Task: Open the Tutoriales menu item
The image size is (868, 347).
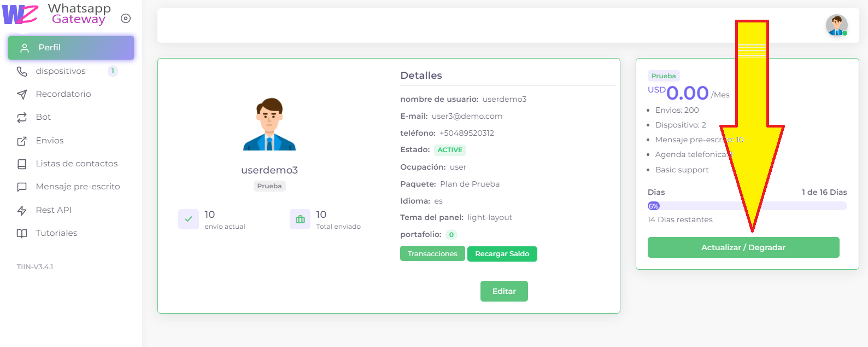Action: coord(56,233)
